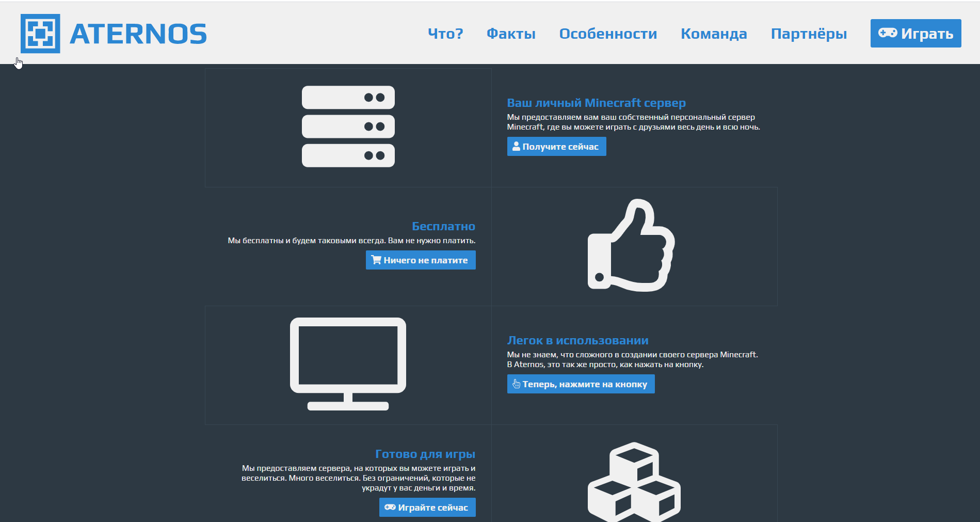Click the Бесплатно heading
Image resolution: width=980 pixels, height=522 pixels.
point(443,226)
